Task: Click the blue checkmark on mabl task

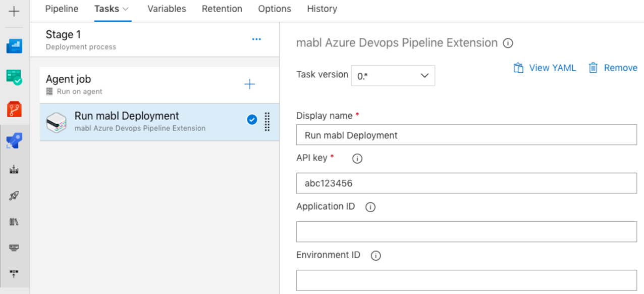Action: coord(252,120)
